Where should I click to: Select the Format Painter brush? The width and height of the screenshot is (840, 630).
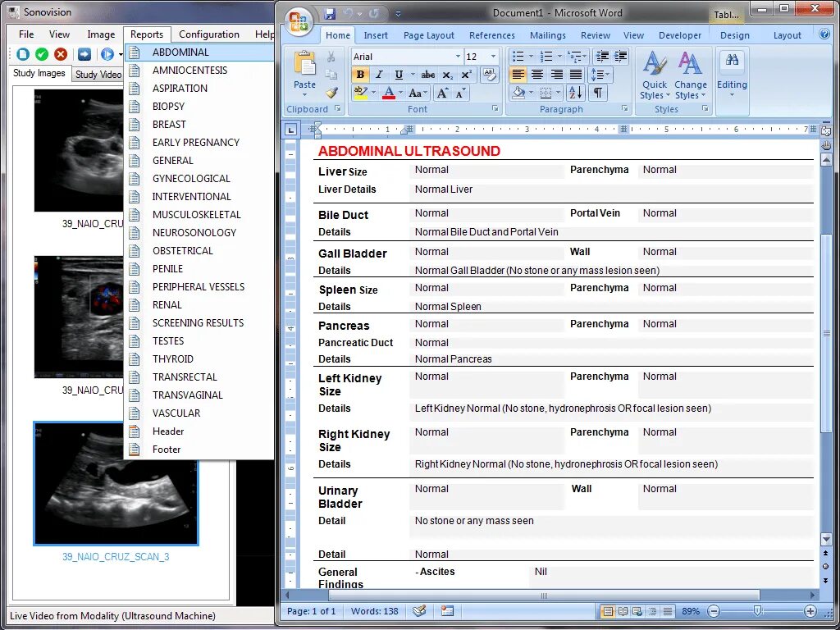tap(331, 93)
